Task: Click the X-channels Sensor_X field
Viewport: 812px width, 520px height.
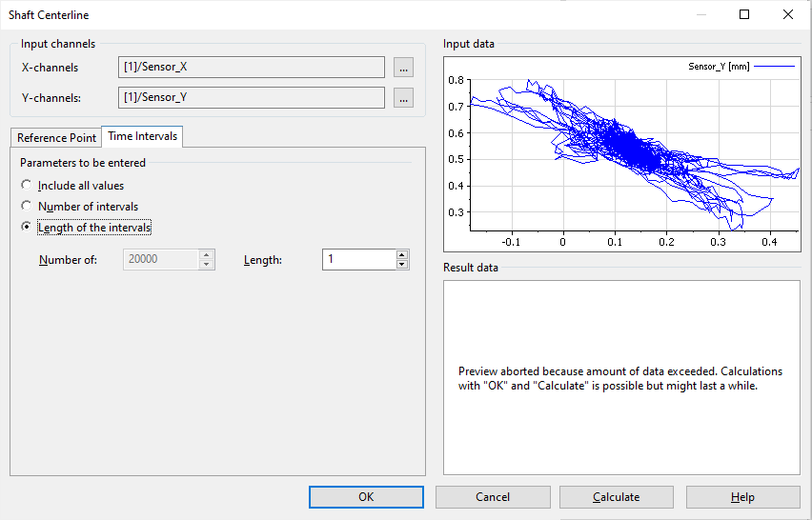Action: coord(252,68)
